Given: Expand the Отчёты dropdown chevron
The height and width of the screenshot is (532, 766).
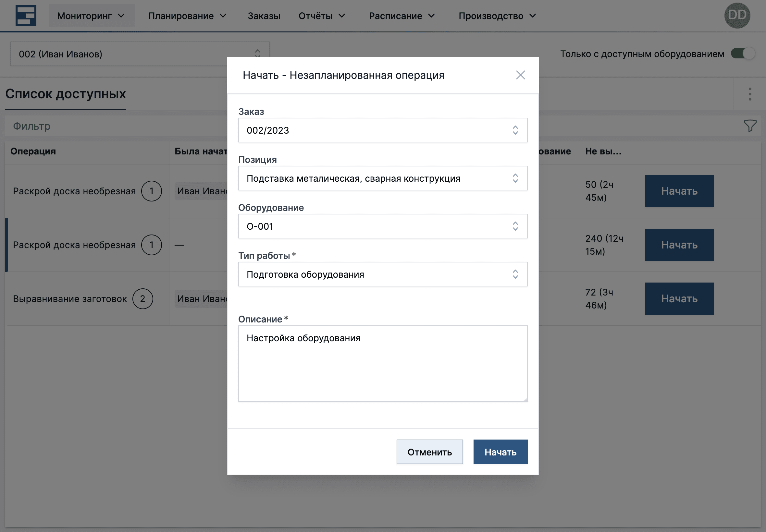Looking at the screenshot, I should [x=342, y=16].
